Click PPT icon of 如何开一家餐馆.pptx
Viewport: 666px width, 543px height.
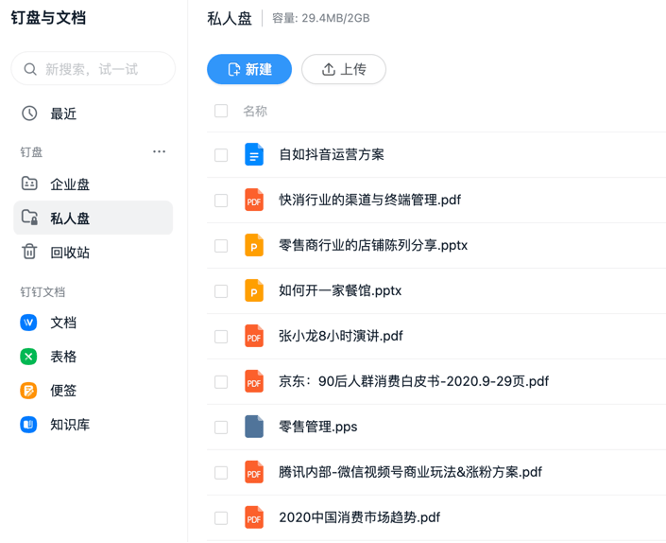pos(254,291)
